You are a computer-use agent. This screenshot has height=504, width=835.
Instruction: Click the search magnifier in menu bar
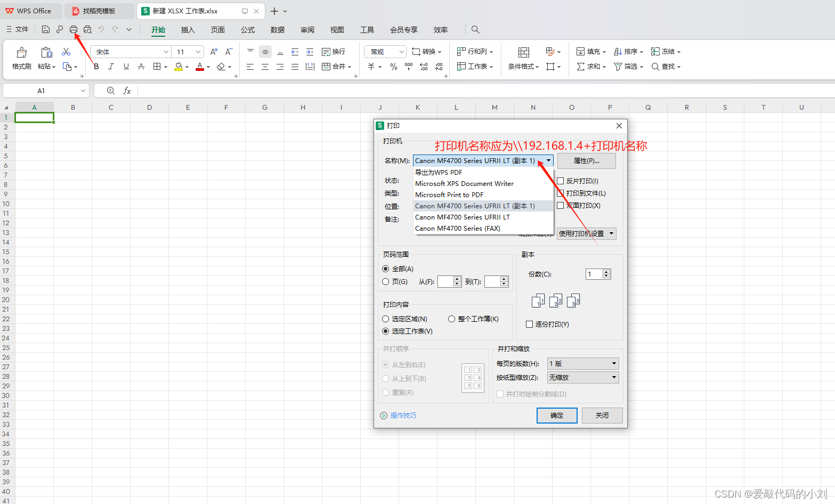(475, 29)
